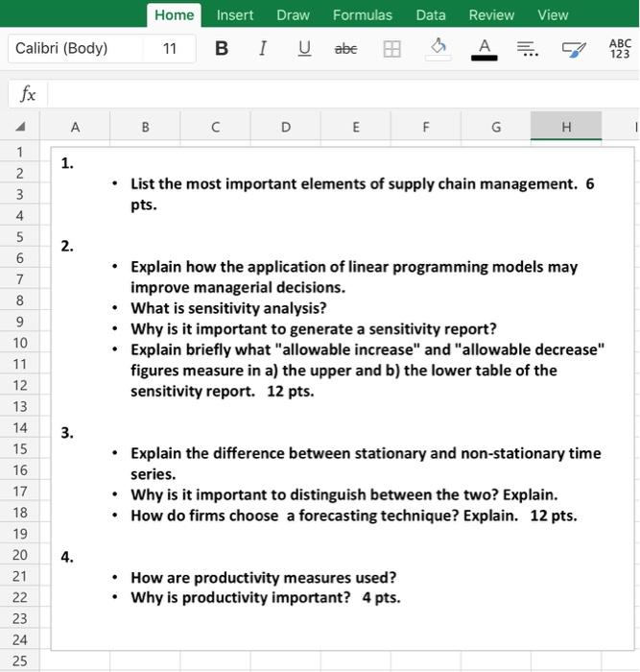
Task: Switch to the Insert tab
Action: point(235,15)
